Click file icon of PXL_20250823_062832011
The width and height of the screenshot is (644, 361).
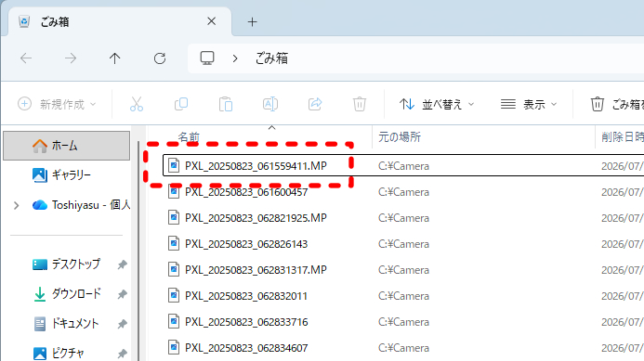point(174,296)
